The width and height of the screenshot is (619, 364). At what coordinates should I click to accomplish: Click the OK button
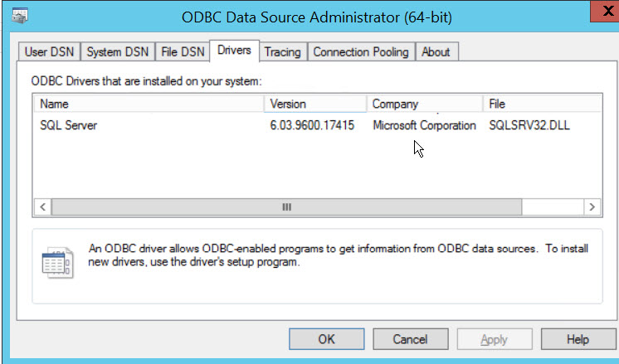click(326, 339)
